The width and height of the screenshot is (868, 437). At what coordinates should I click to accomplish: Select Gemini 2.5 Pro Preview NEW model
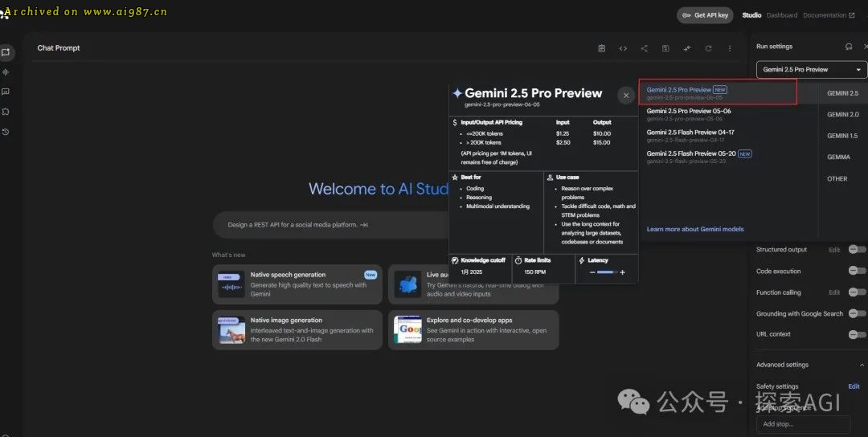718,92
